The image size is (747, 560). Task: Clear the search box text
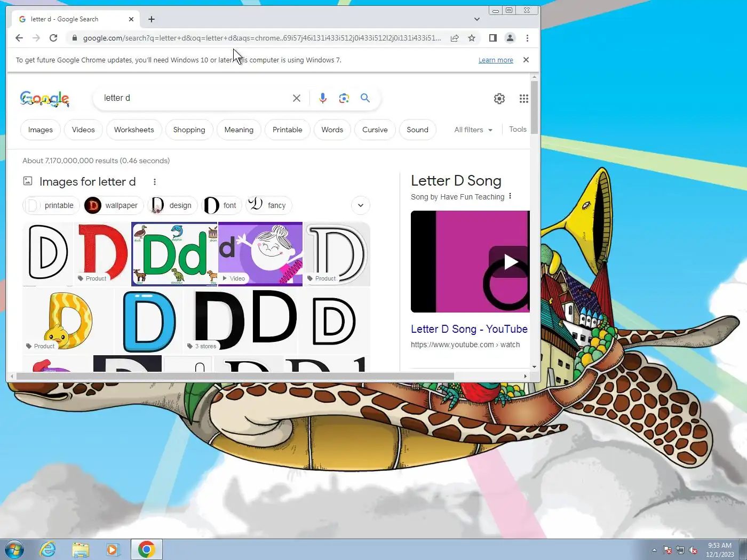297,98
